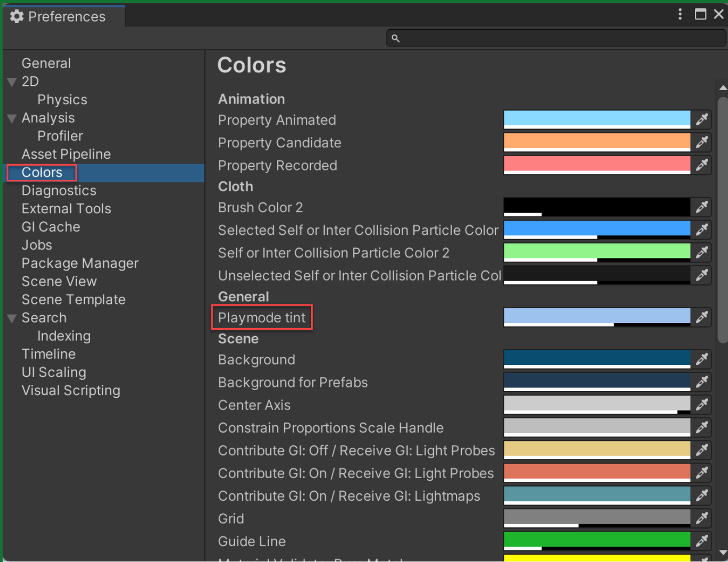The height and width of the screenshot is (562, 728).
Task: Open the Playmode tint color swatch
Action: coord(596,317)
